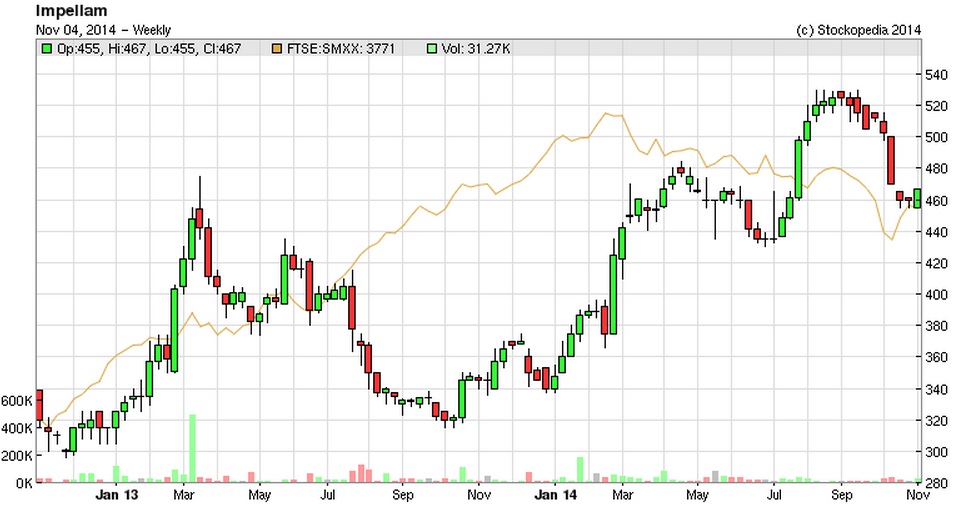This screenshot has height=512, width=960.
Task: Click the '(c) Stockopedia 2014' copyright text
Action: (x=858, y=30)
